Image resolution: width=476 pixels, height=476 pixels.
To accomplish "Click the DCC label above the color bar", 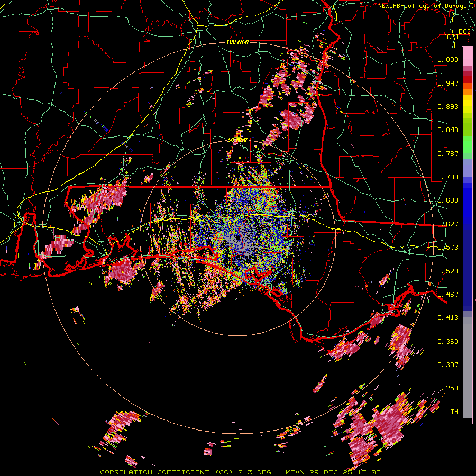I will pyautogui.click(x=464, y=32).
